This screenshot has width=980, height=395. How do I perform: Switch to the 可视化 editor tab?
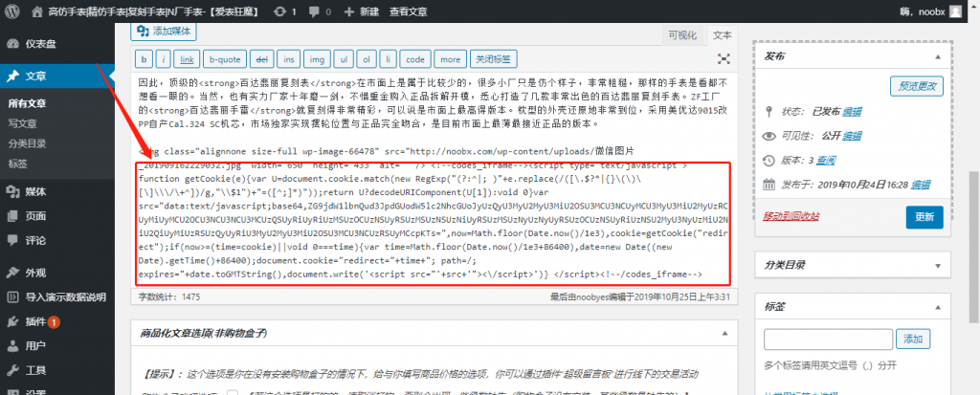click(681, 35)
